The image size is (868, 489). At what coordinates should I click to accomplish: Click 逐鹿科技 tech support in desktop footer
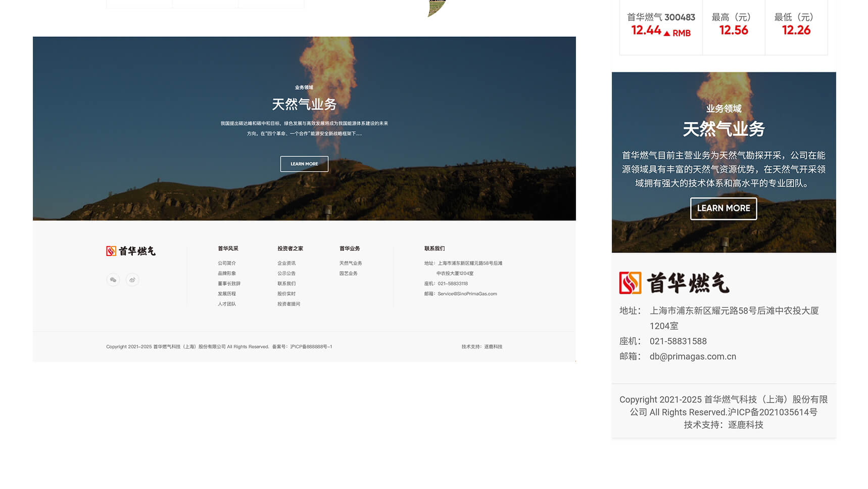pos(493,346)
